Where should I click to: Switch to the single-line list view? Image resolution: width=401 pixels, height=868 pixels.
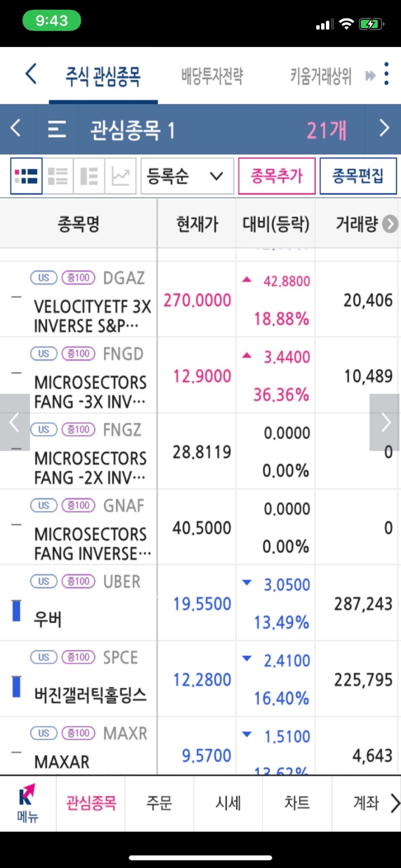(58, 176)
